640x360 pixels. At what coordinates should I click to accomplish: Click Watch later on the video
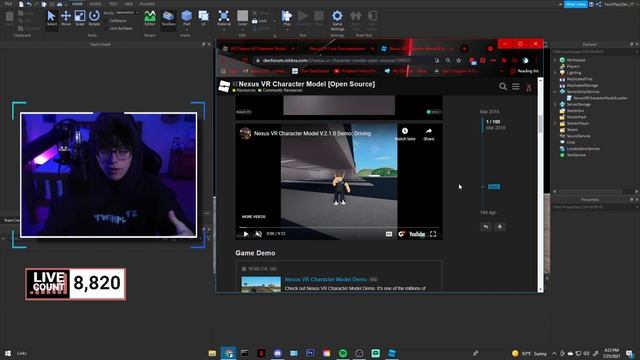coord(405,134)
